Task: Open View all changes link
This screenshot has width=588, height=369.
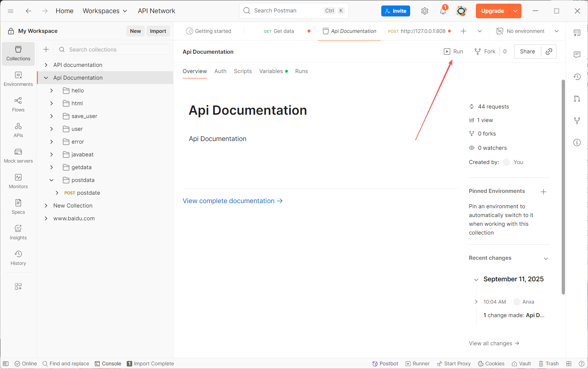Action: point(494,343)
